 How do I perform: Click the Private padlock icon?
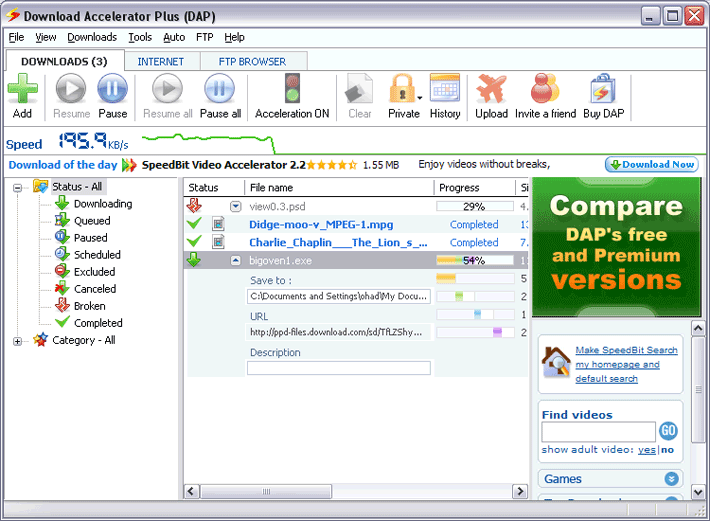[x=402, y=89]
